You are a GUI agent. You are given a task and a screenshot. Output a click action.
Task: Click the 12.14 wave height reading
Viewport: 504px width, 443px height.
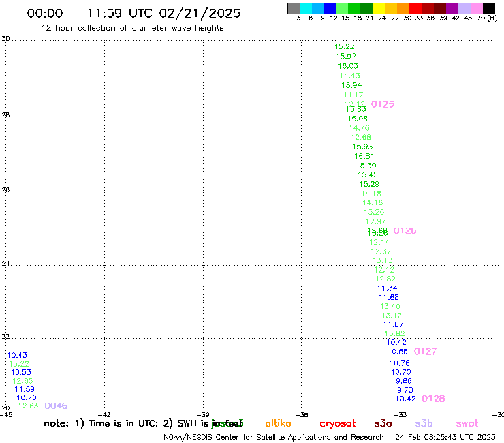point(379,242)
